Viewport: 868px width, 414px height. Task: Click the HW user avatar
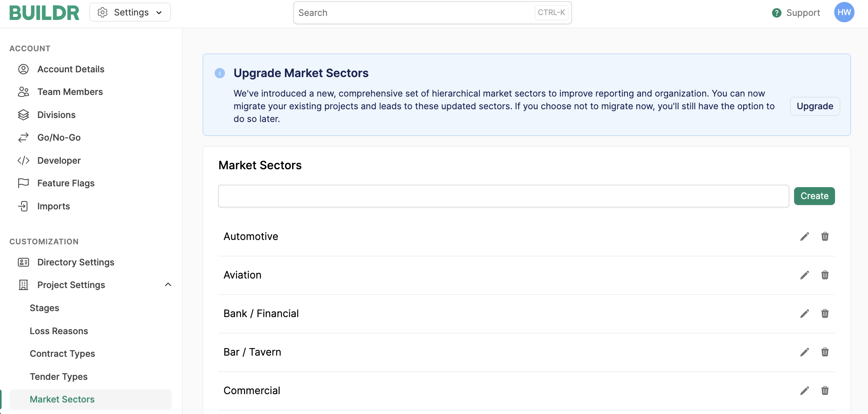click(844, 13)
